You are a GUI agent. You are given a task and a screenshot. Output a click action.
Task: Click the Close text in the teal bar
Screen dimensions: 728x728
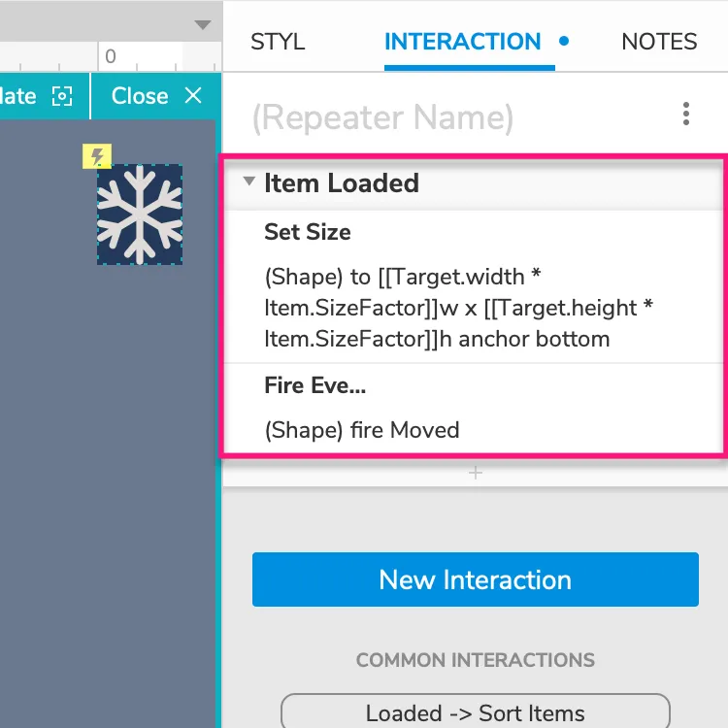pyautogui.click(x=140, y=96)
